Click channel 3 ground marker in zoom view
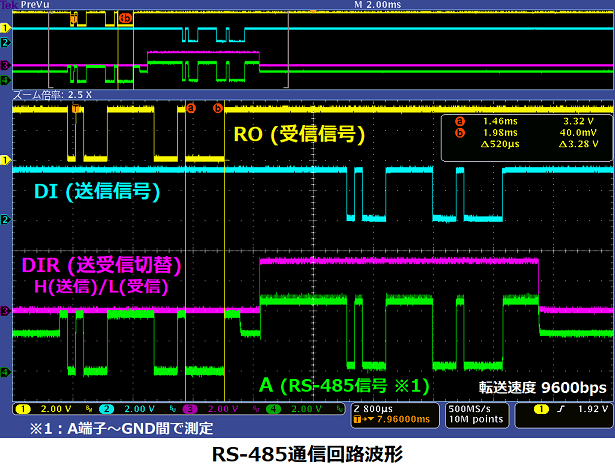Image resolution: width=615 pixels, height=468 pixels. tap(5, 311)
